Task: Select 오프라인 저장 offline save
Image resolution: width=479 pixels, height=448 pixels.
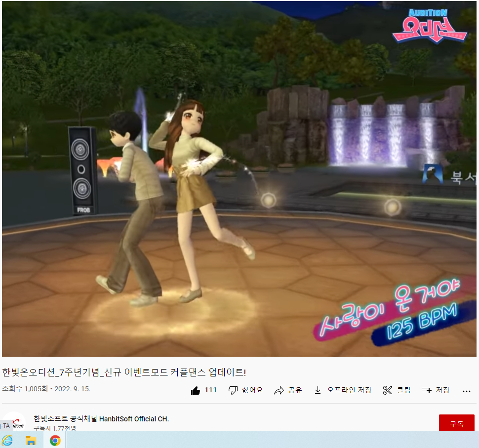Action: pos(349,390)
